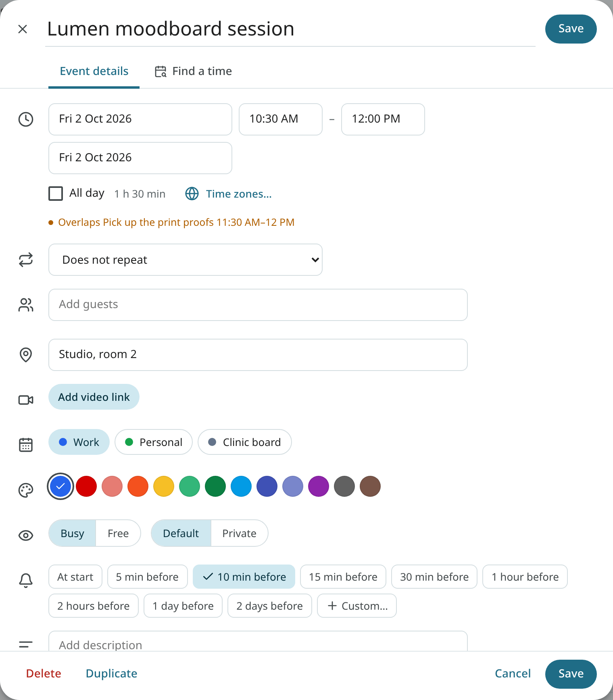The image size is (613, 700).
Task: Toggle the 15 min before reminder
Action: [x=343, y=577]
